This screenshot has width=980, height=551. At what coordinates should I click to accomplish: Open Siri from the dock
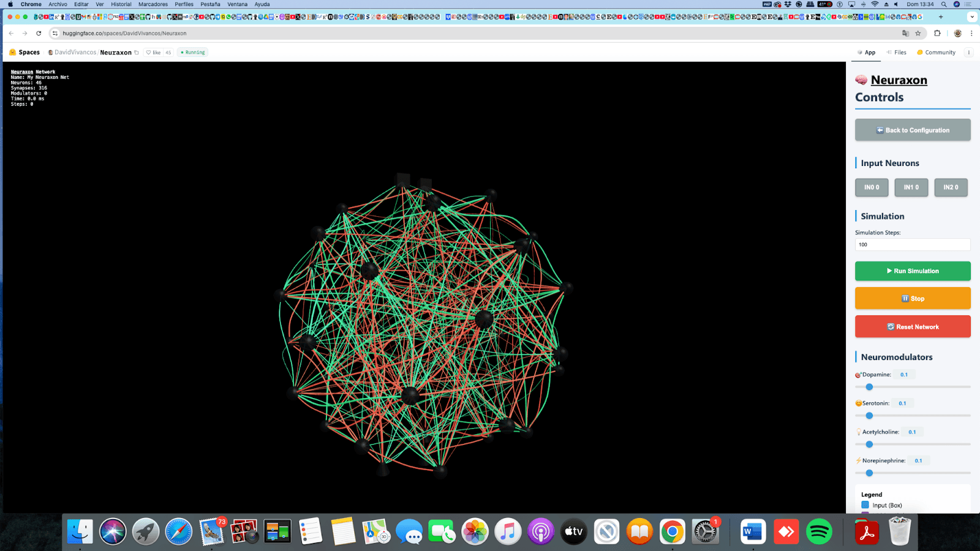point(113,531)
